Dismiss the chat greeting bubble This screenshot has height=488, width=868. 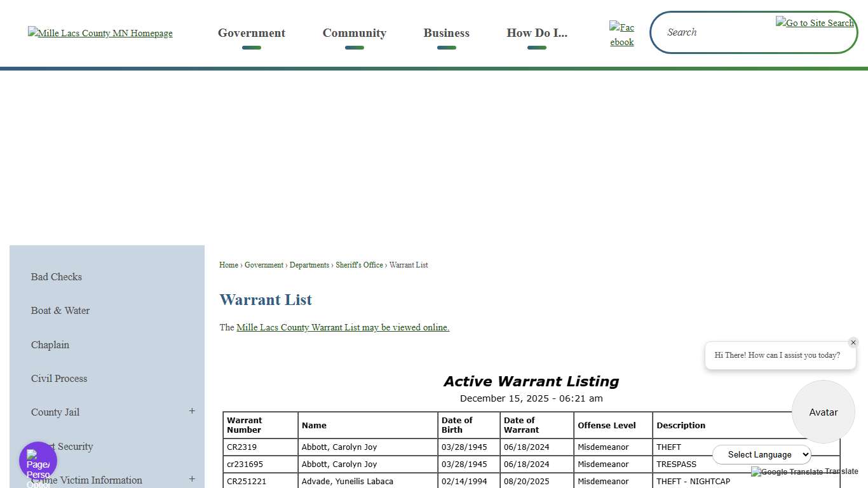pyautogui.click(x=853, y=342)
